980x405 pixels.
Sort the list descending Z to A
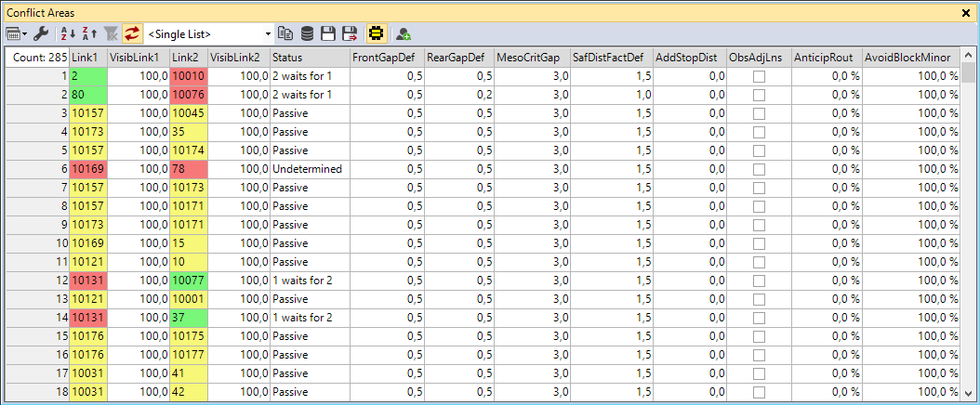(88, 33)
